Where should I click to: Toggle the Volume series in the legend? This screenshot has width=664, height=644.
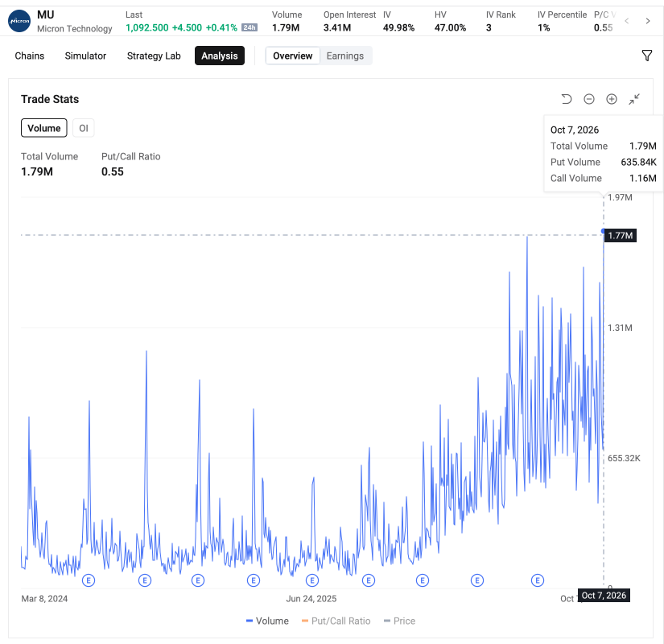coord(268,621)
